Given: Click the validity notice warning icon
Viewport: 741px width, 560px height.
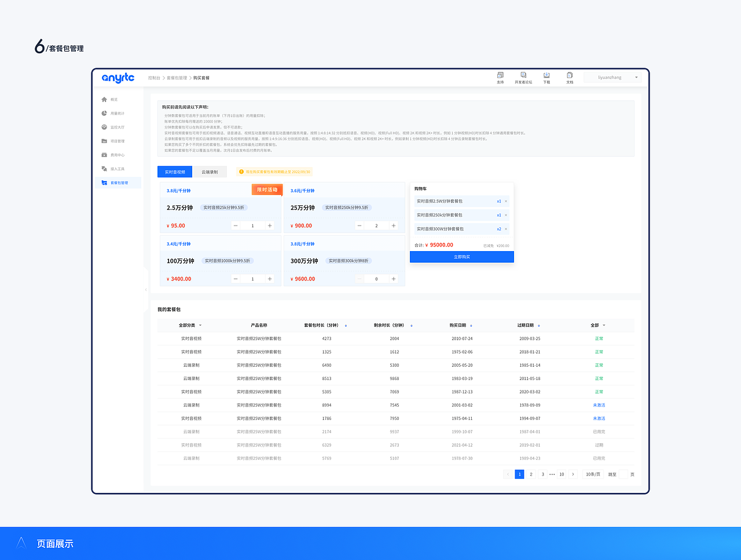Looking at the screenshot, I should [241, 172].
